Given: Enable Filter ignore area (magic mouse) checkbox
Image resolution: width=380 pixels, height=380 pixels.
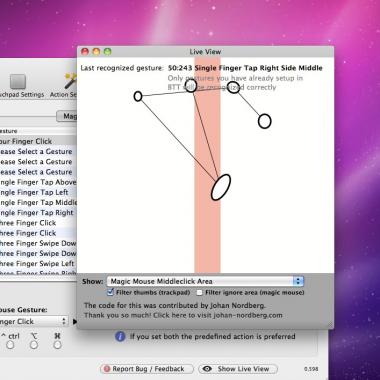Looking at the screenshot, I should tap(199, 293).
